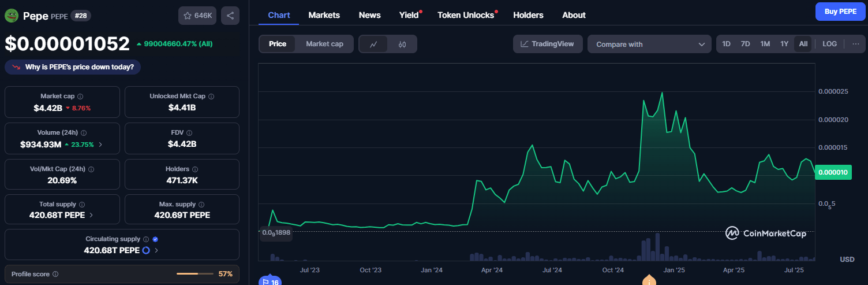Image resolution: width=868 pixels, height=285 pixels.
Task: Click the 420.69T PEPE max supply value
Action: pyautogui.click(x=182, y=215)
